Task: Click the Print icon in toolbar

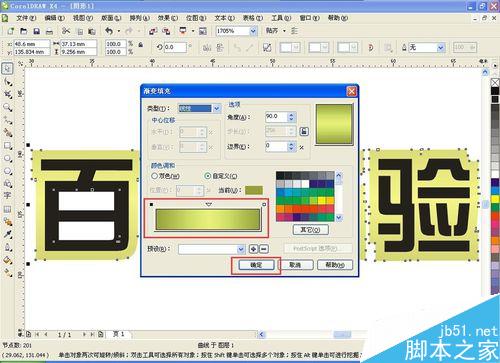Action: 49,31
